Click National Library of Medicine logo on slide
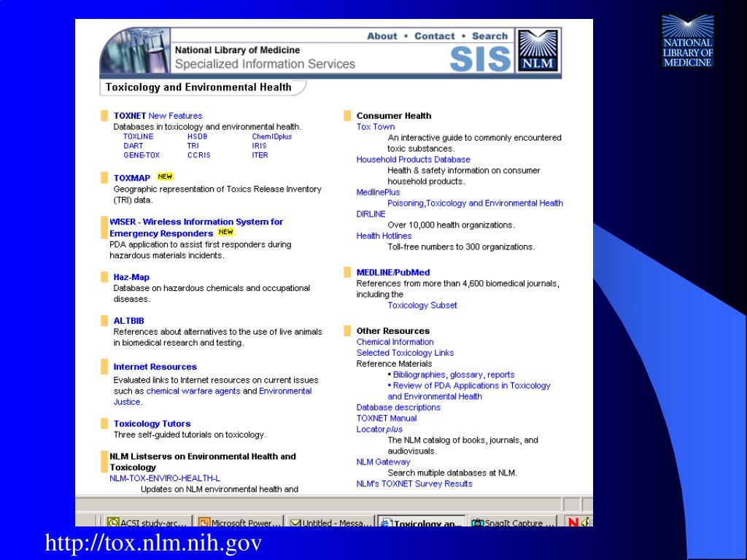The width and height of the screenshot is (747, 560). pos(687,41)
